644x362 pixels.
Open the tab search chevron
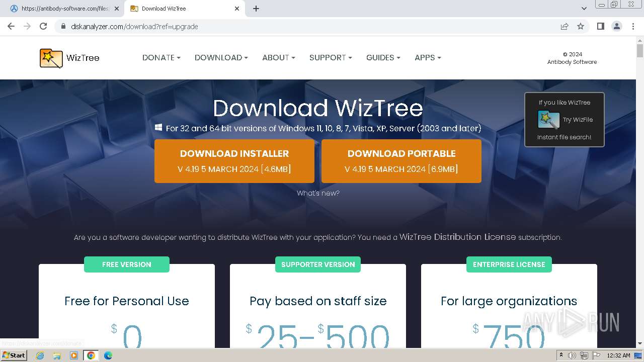[584, 9]
